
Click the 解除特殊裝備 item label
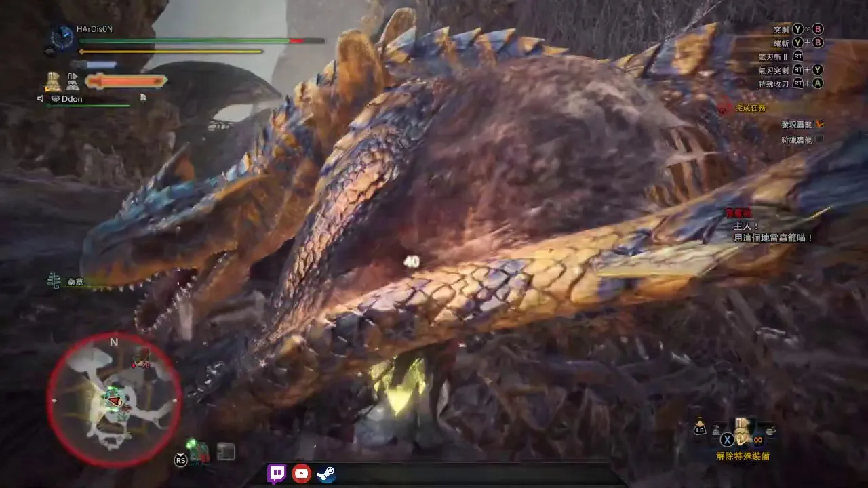(x=743, y=456)
